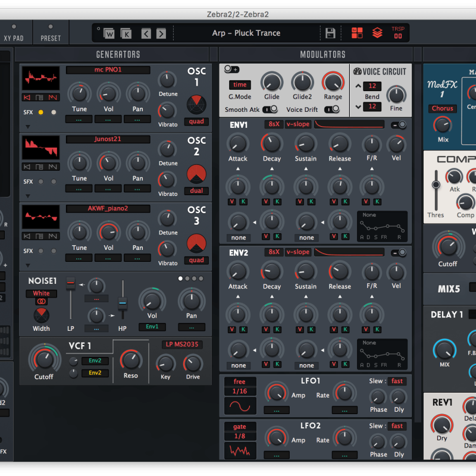Click the save preset floppy disk icon

330,33
